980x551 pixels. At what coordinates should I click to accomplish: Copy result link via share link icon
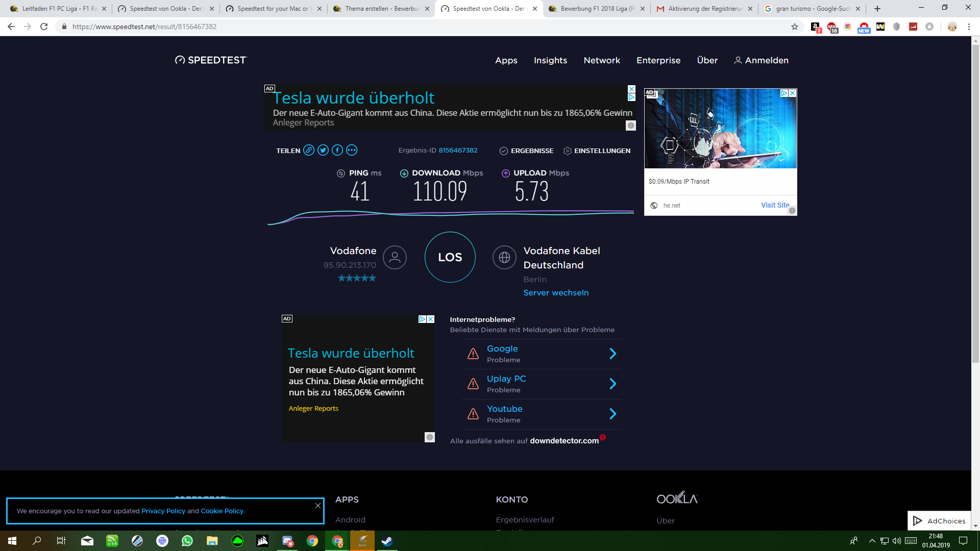[x=308, y=150]
